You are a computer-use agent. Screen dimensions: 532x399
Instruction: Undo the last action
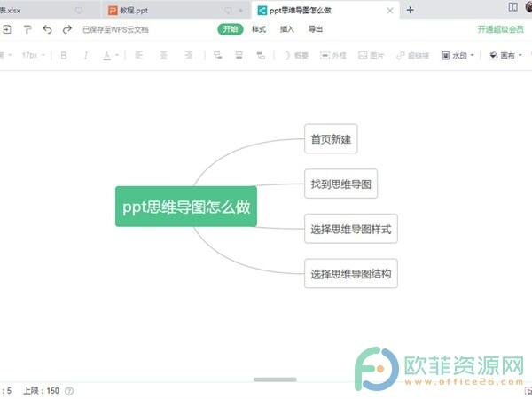tap(47, 29)
